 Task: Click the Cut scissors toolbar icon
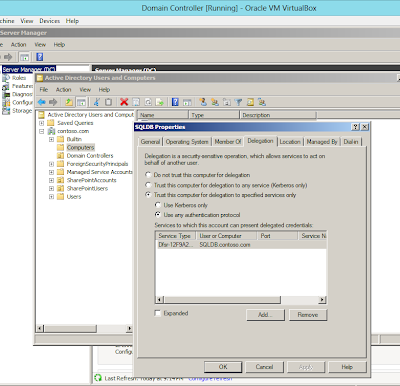point(96,102)
